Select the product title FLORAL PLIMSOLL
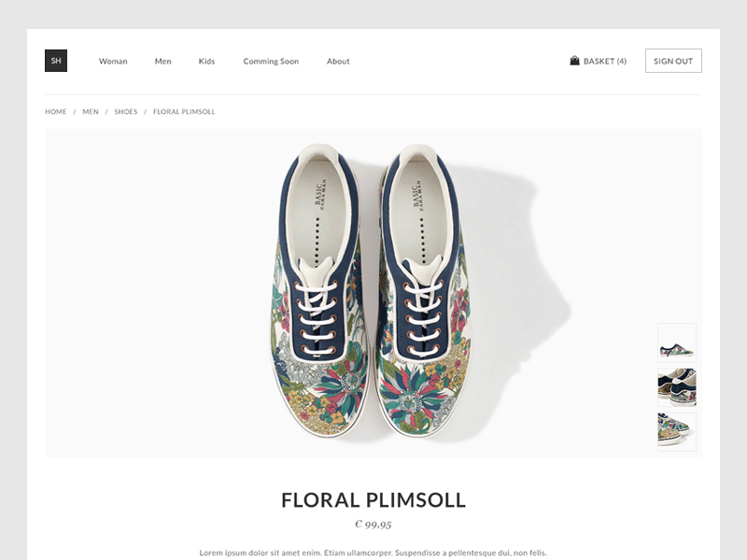This screenshot has height=560, width=747. (373, 500)
